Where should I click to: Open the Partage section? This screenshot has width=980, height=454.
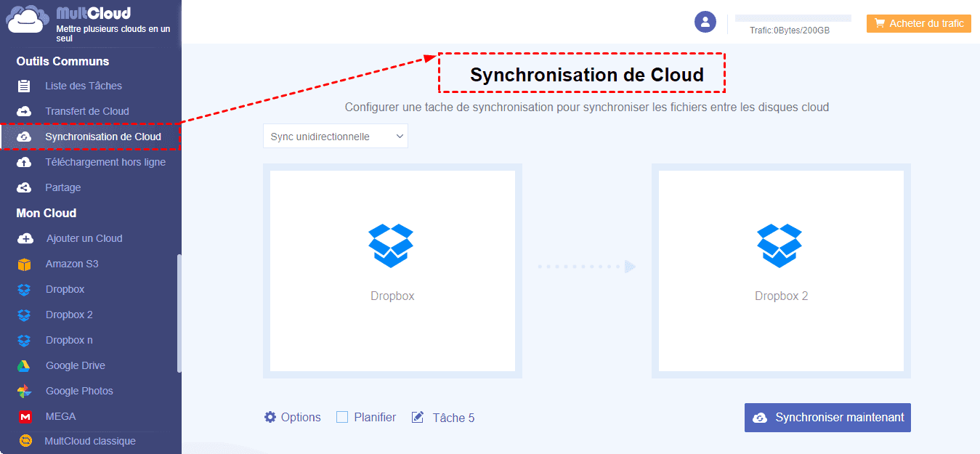point(63,187)
